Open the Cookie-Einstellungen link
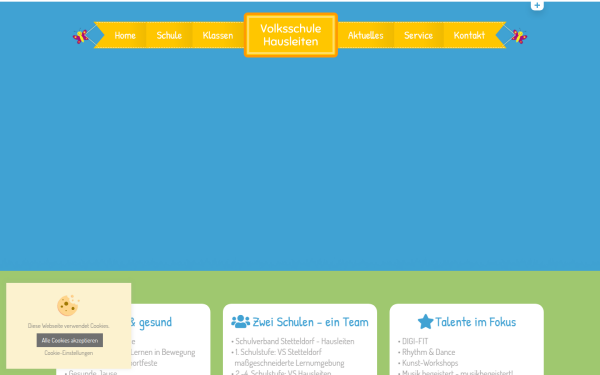 (69, 353)
